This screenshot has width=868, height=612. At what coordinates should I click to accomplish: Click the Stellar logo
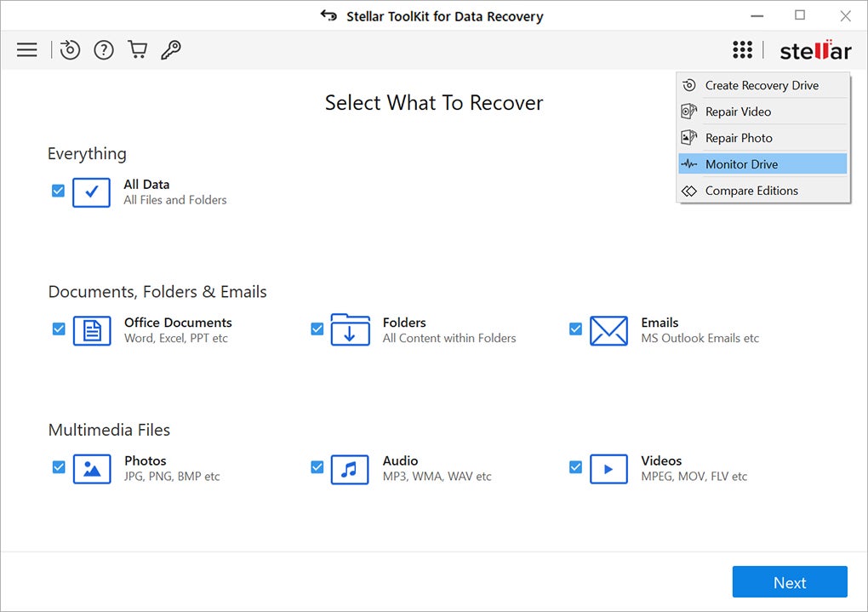tap(814, 49)
